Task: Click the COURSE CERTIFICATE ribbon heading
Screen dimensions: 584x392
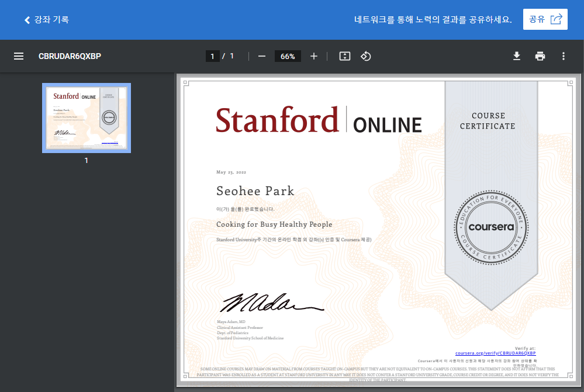Action: click(488, 121)
